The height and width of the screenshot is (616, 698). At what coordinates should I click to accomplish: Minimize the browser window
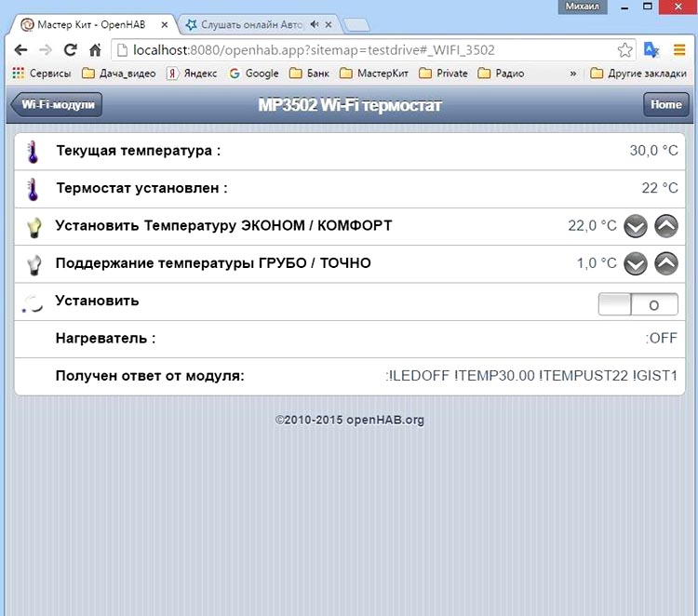click(x=624, y=7)
